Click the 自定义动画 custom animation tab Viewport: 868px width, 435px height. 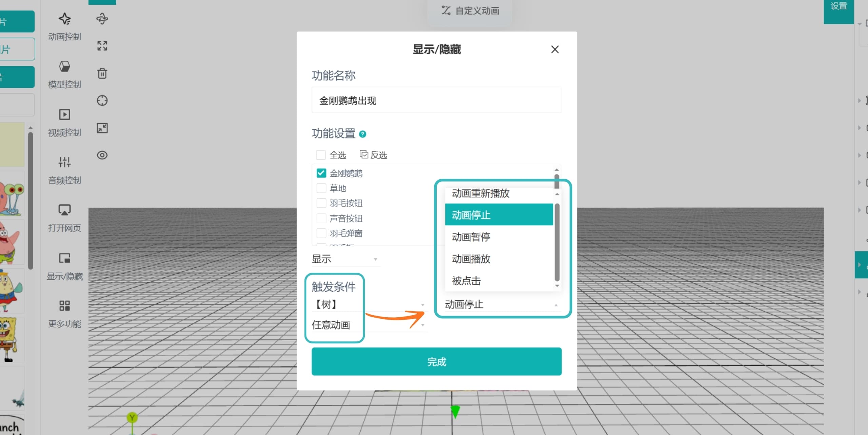coord(470,11)
